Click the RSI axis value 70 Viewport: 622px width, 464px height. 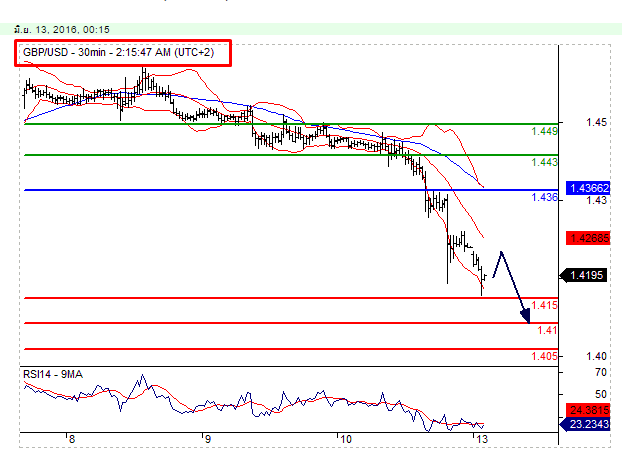click(601, 372)
